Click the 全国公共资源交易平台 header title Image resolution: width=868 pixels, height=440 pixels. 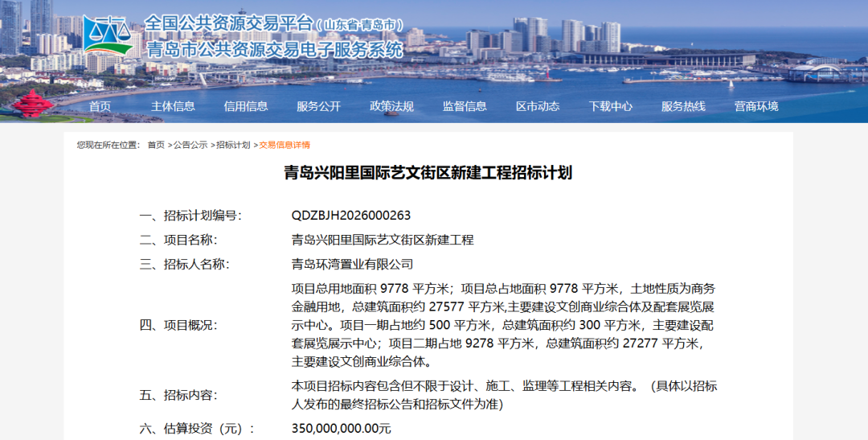pos(228,24)
